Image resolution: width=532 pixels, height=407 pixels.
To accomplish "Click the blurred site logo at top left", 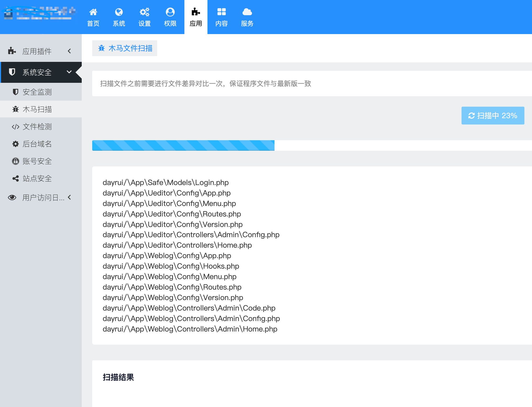I will click(x=39, y=13).
